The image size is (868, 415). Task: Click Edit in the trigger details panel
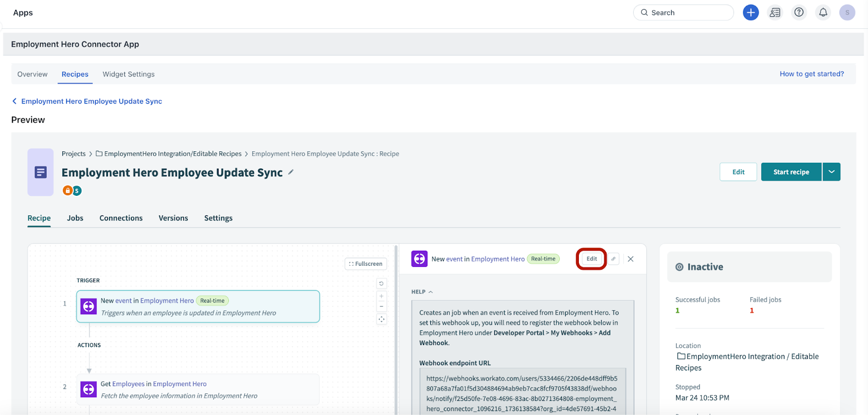click(x=591, y=259)
